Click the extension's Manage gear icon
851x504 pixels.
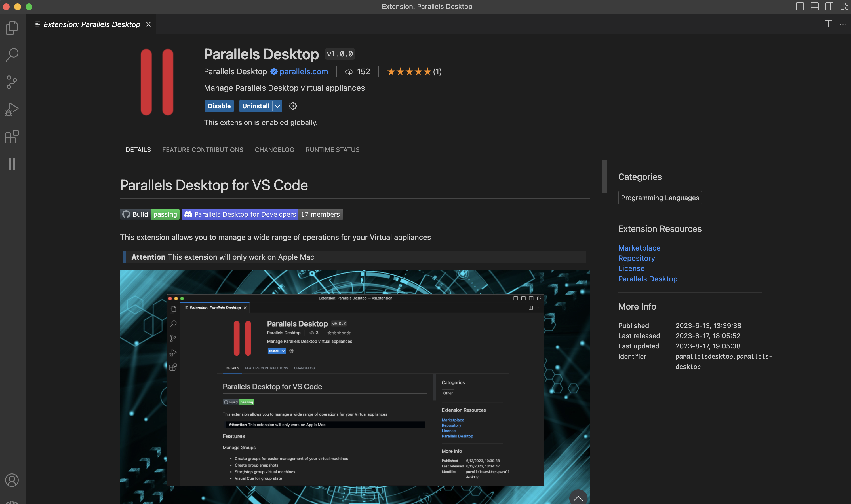(293, 106)
